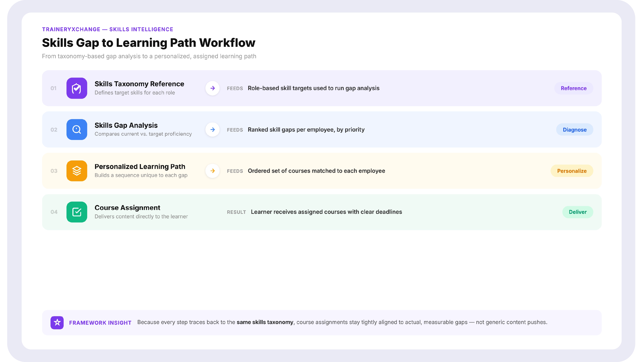Click the Skills Taxonomy Reference title

click(x=139, y=84)
